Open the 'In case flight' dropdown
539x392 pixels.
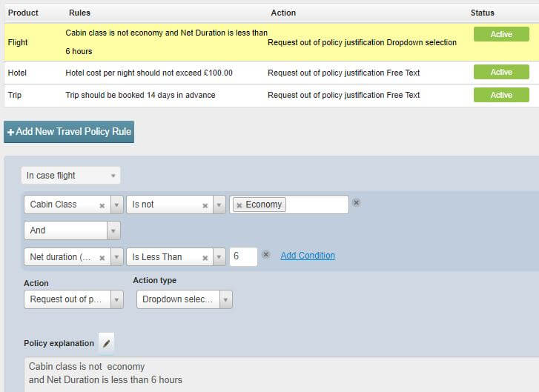[70, 176]
